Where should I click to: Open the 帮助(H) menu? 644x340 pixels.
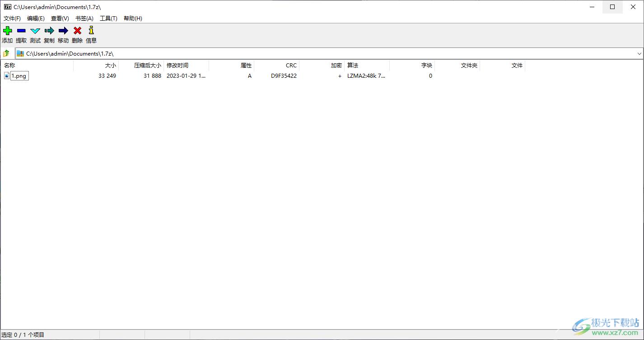pos(133,19)
